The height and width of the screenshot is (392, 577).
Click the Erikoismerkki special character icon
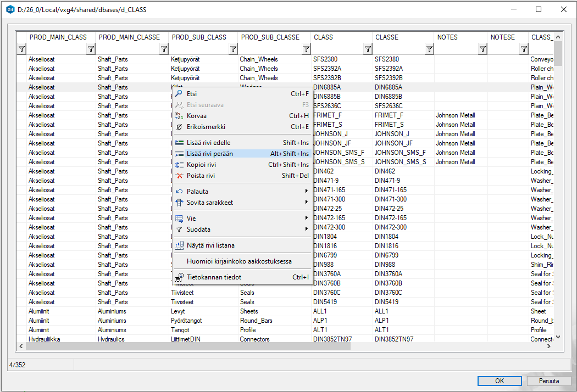click(179, 127)
